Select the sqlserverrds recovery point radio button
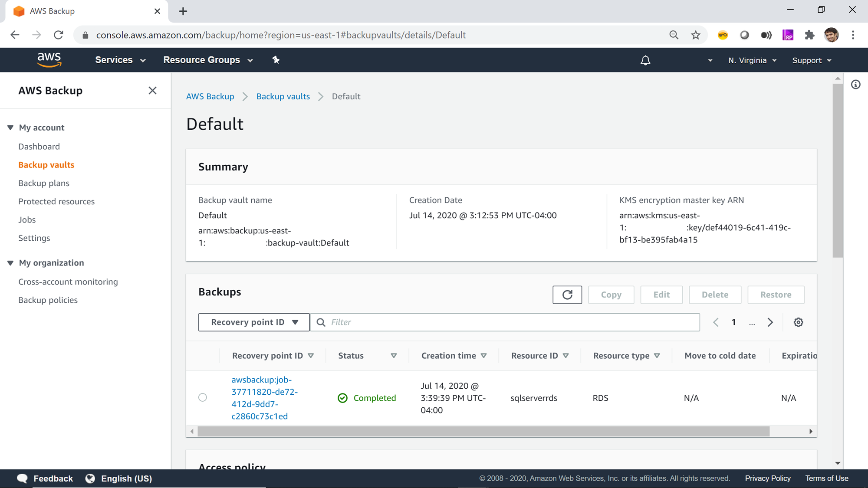Screen dimensions: 868x488 pos(203,397)
